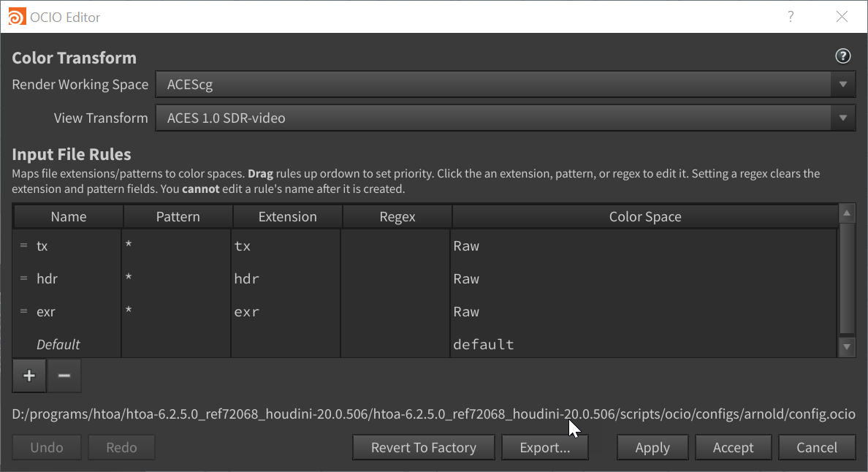This screenshot has width=868, height=472.
Task: Open the Render Working Space dropdown arrow
Action: coord(842,85)
